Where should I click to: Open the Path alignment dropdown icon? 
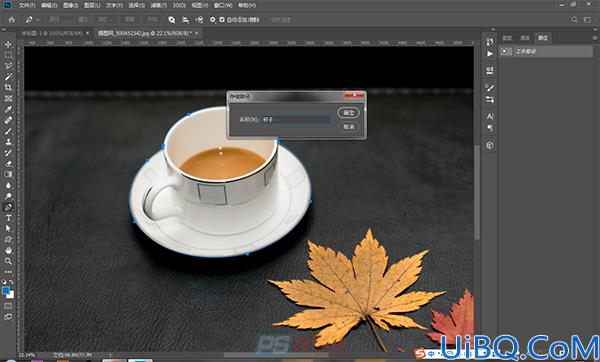tap(186, 20)
